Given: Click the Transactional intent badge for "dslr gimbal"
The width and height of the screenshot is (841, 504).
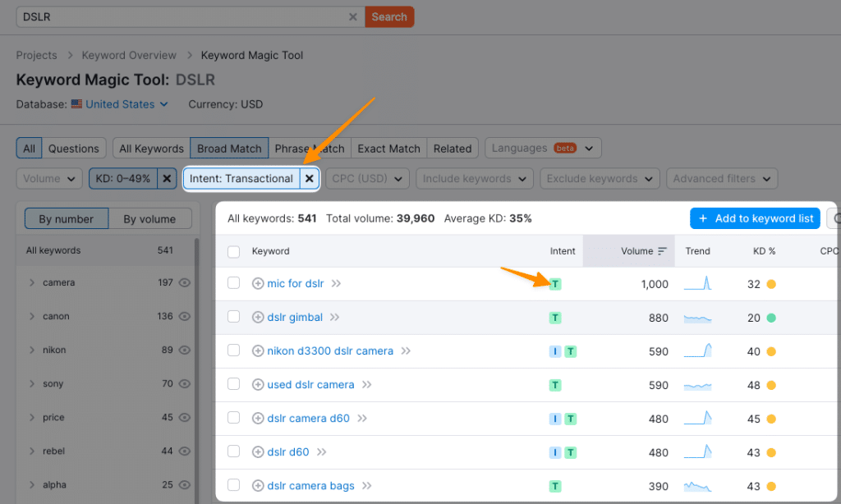Looking at the screenshot, I should [556, 318].
